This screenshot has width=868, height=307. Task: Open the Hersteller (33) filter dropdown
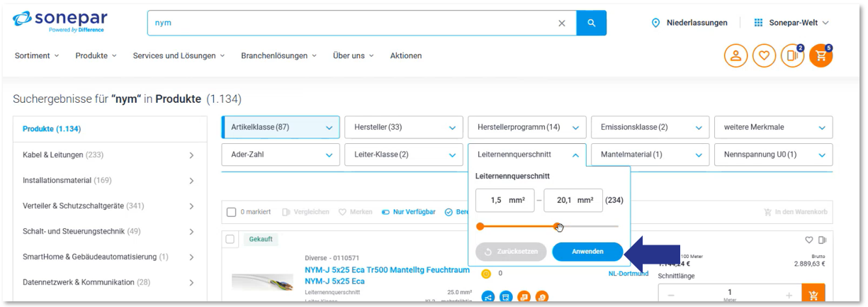404,128
